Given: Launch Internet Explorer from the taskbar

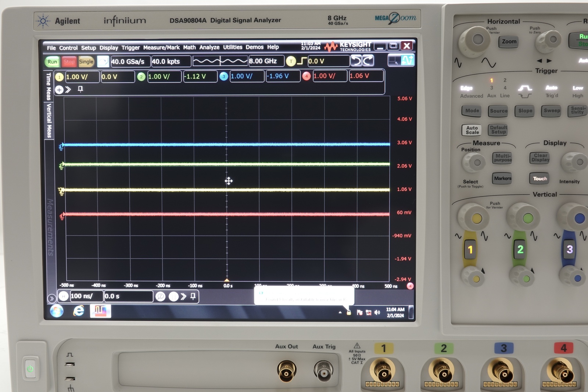Looking at the screenshot, I should click(x=78, y=311).
